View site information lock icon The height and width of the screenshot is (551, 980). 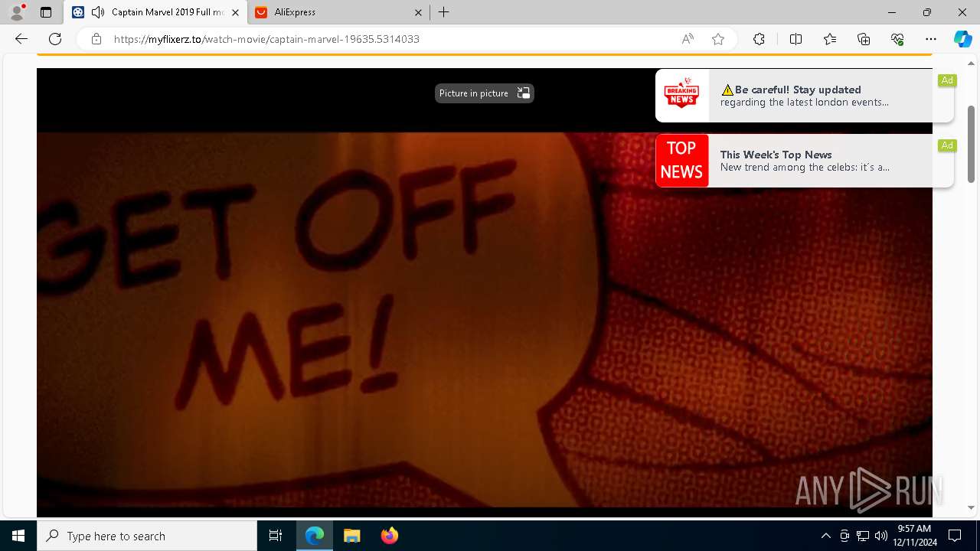[x=96, y=39]
